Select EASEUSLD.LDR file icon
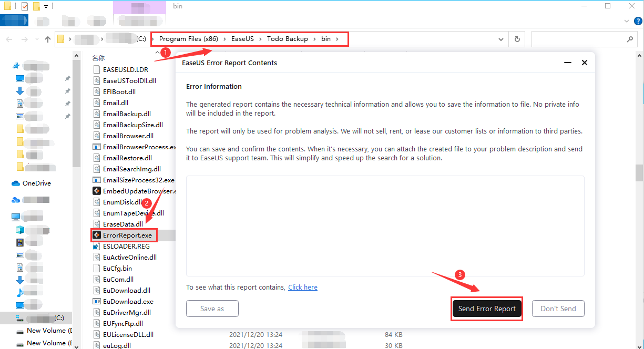The height and width of the screenshot is (349, 644). tap(96, 69)
